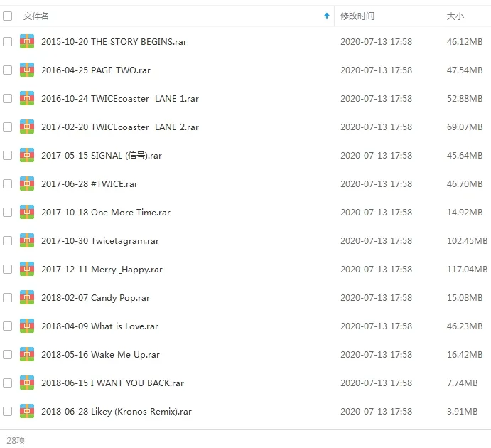Click the archive icon for Wake Me Up.rar

(x=27, y=355)
